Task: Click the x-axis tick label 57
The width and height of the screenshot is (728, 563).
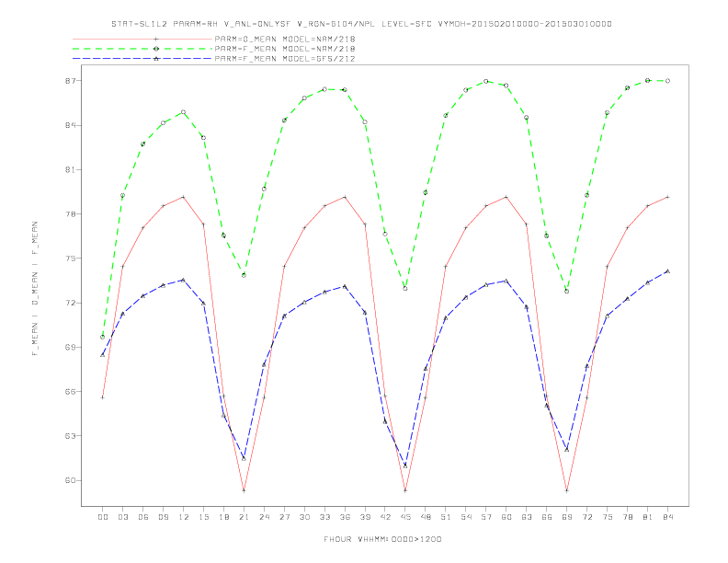Action: point(486,517)
